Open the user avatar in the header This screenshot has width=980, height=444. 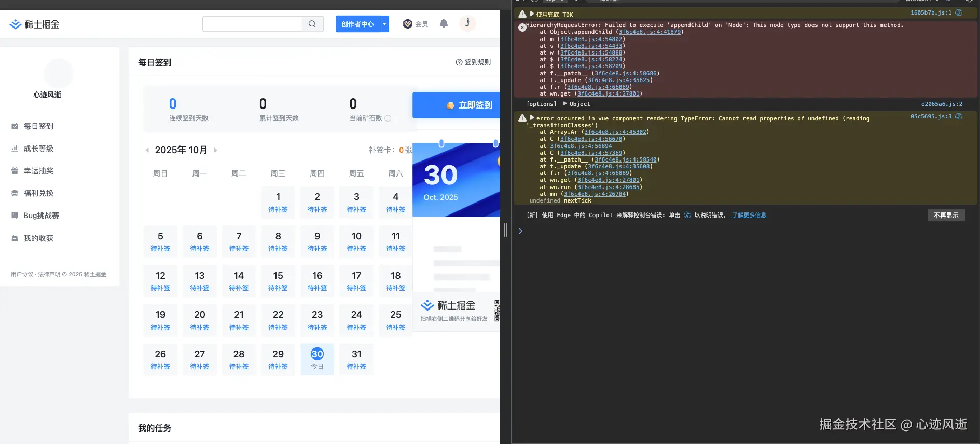click(467, 23)
